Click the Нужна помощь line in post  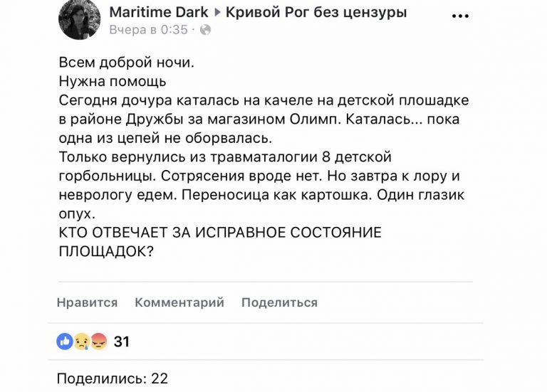pyautogui.click(x=113, y=82)
